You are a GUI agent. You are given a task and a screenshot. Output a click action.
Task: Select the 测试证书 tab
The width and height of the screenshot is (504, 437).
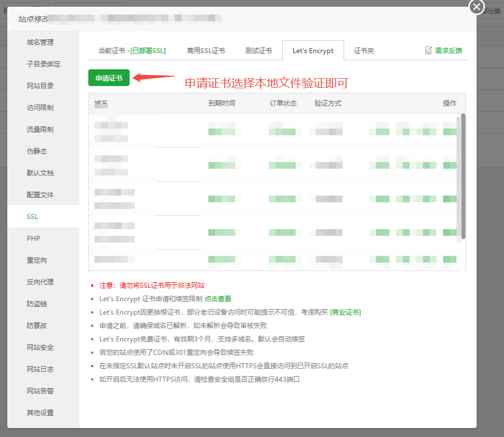pyautogui.click(x=258, y=50)
